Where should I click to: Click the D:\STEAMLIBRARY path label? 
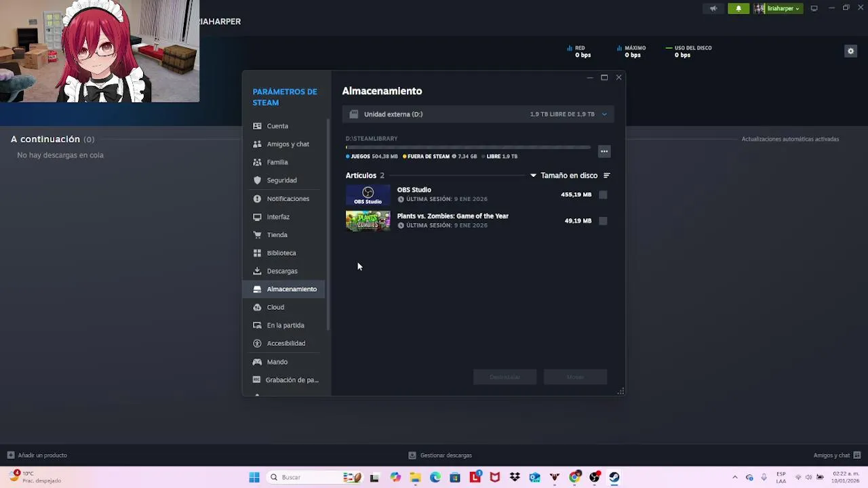pos(372,138)
